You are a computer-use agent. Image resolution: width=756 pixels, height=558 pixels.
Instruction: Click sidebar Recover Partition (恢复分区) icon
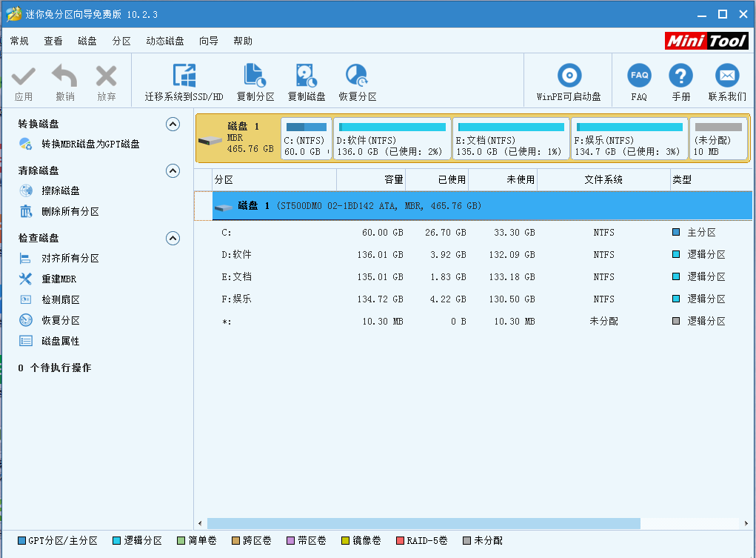click(26, 321)
